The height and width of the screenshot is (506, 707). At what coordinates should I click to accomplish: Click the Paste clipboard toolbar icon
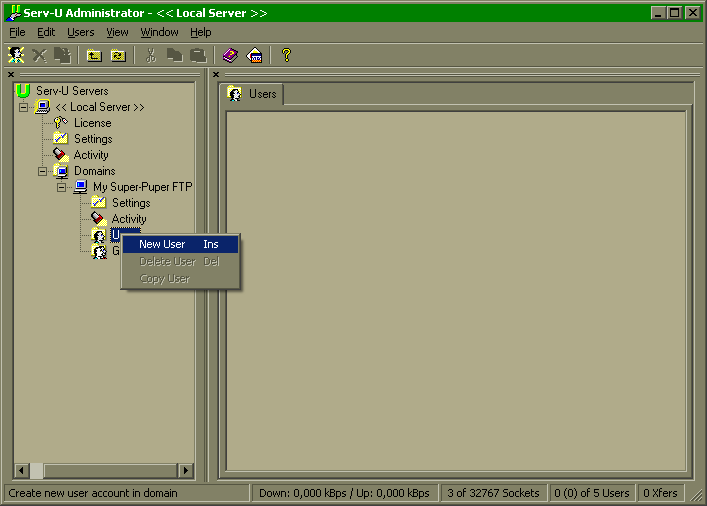tap(198, 55)
